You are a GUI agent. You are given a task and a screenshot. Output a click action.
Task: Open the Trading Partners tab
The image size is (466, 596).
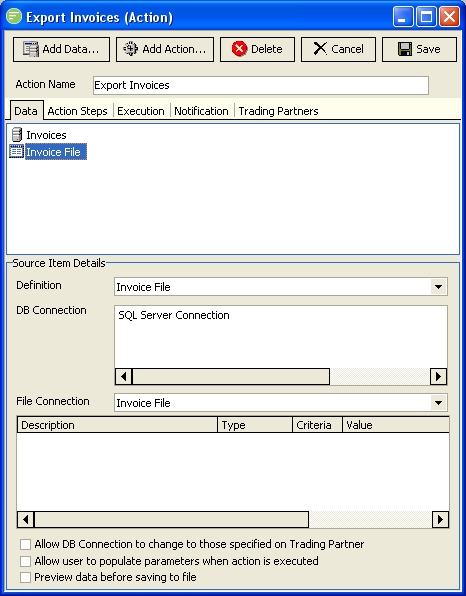pos(278,111)
